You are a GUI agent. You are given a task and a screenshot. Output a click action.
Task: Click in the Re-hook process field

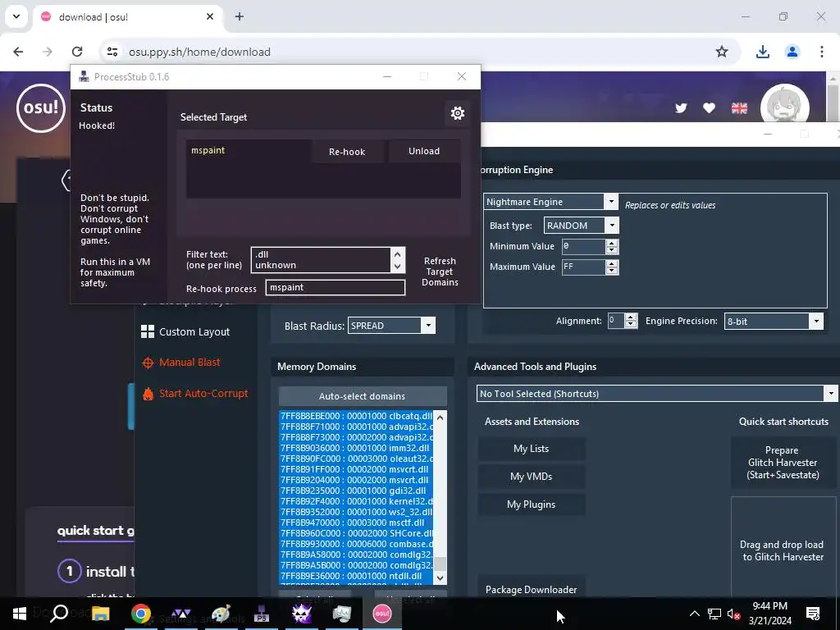coord(336,288)
